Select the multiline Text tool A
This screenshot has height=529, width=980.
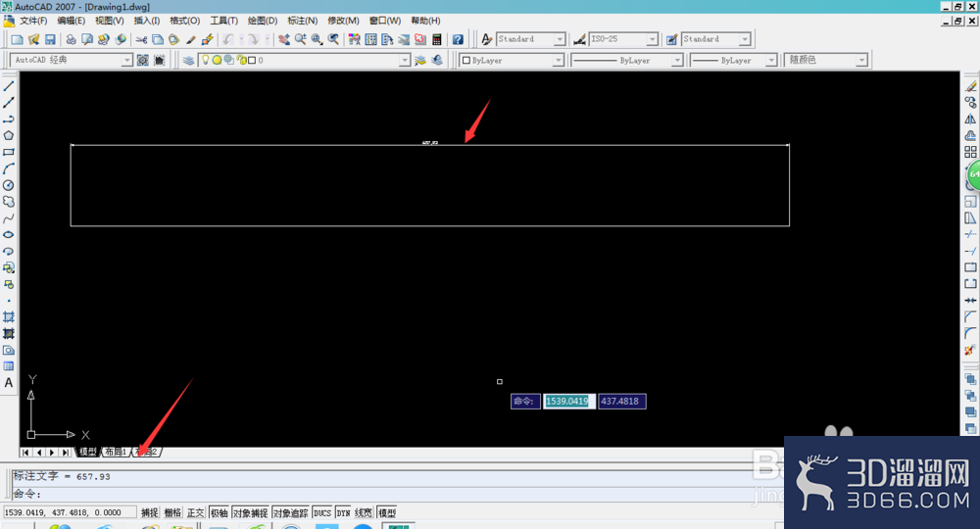coord(9,383)
